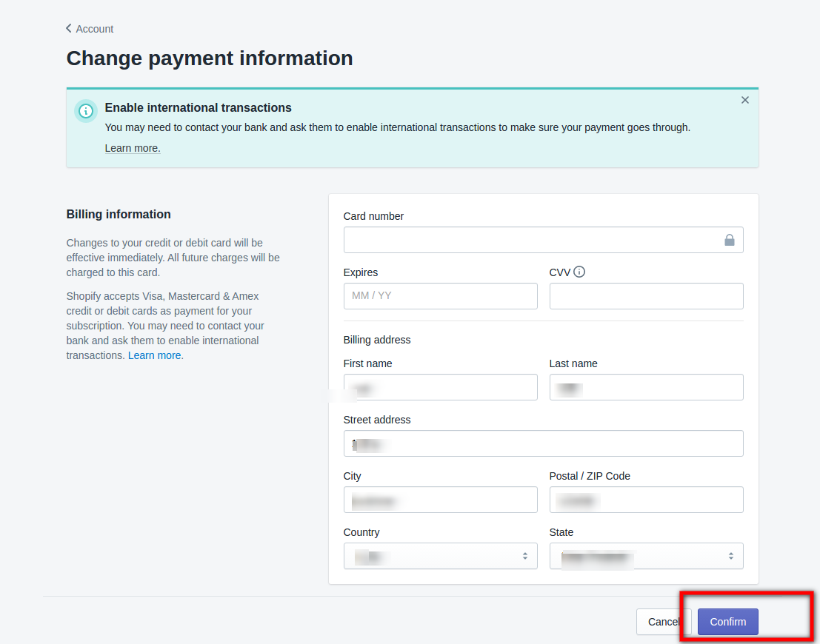Open the Country dropdown
Viewport: 820px width, 644px height.
pos(440,556)
